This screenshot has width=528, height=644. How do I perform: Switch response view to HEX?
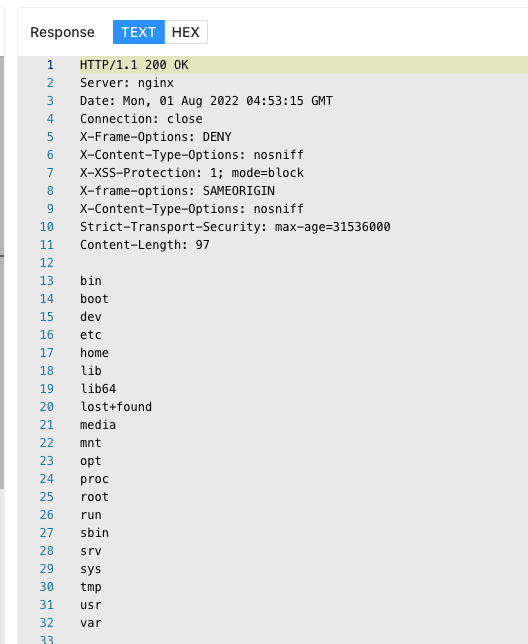[x=186, y=32]
